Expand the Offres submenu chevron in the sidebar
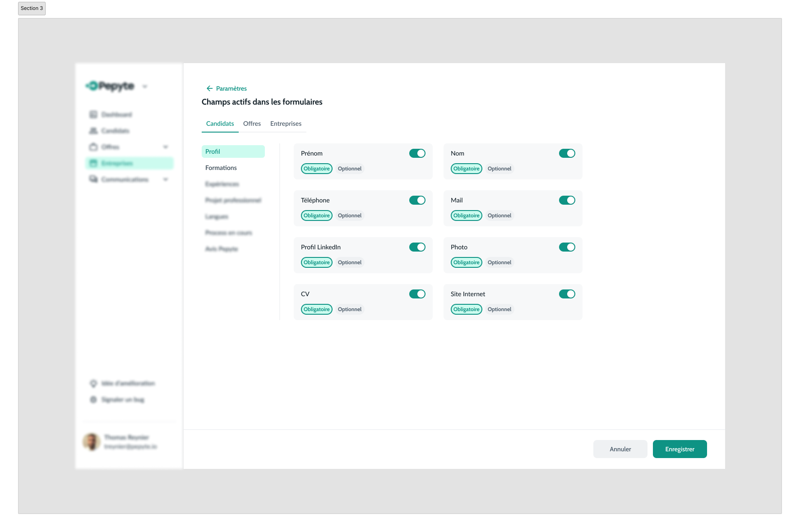Viewport: 800px width, 532px height. pyautogui.click(x=166, y=147)
